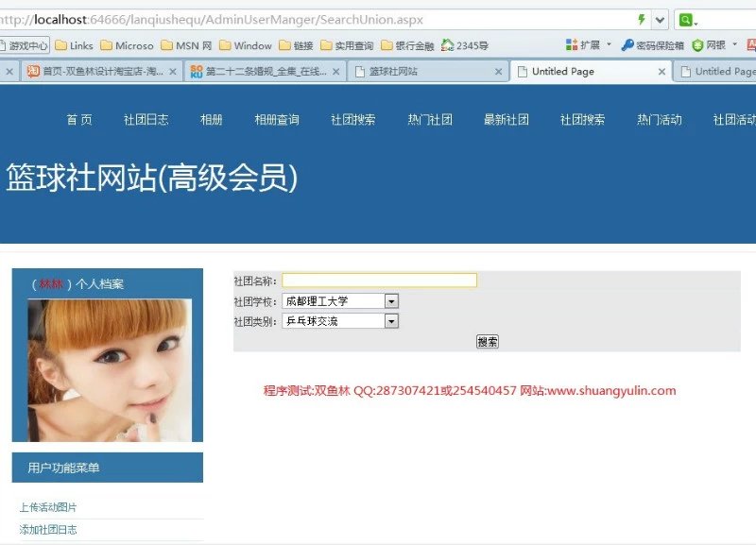Open the 社团学校 dropdown showing 成都理工大学
The image size is (756, 545).
340,301
